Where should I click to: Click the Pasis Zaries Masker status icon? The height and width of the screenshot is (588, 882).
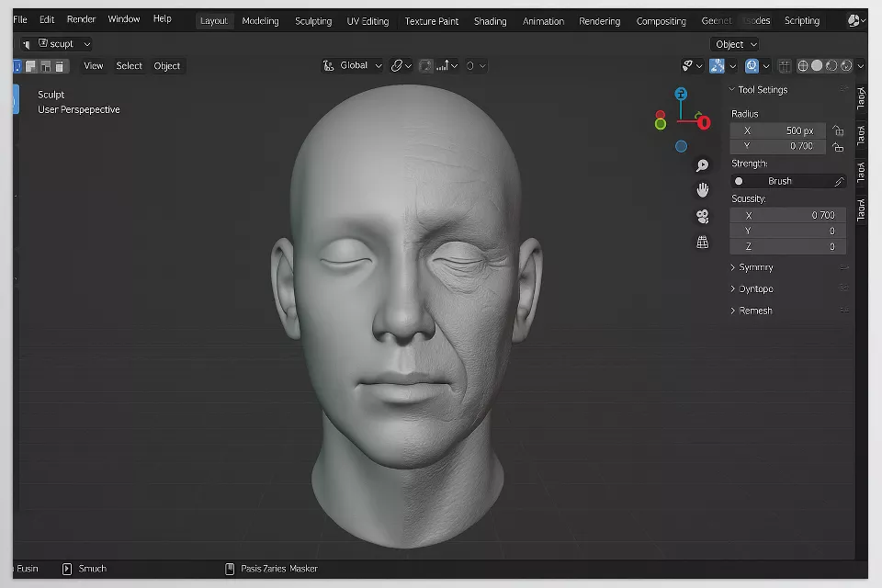click(x=230, y=569)
